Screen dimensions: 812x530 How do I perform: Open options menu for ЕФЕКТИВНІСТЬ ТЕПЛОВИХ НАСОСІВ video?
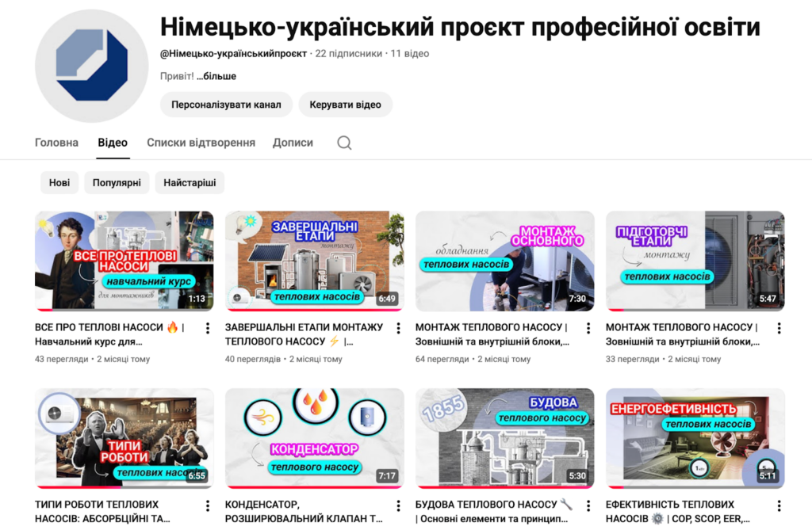click(779, 505)
